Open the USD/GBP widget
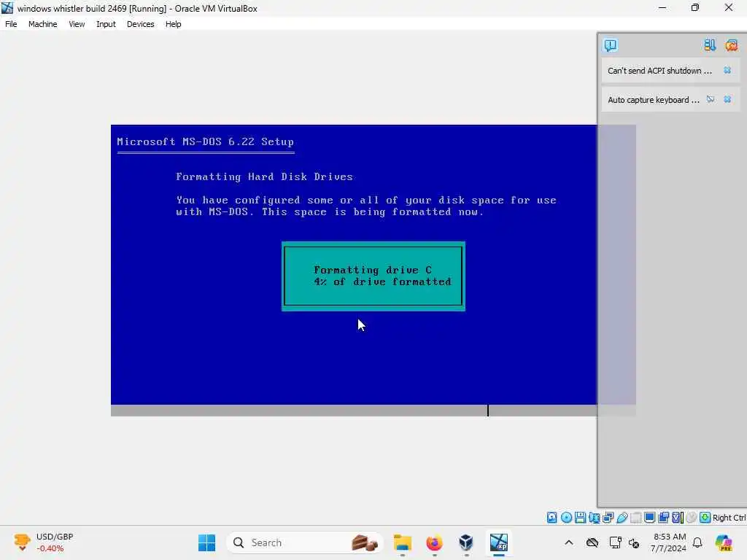Screen dimensions: 747x560 click(44, 542)
